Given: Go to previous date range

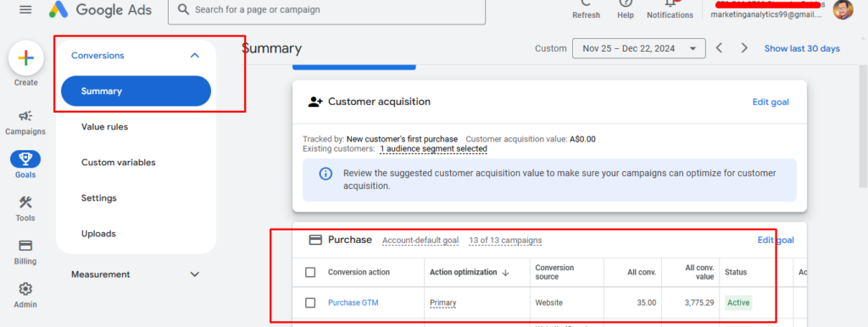Looking at the screenshot, I should click(719, 48).
